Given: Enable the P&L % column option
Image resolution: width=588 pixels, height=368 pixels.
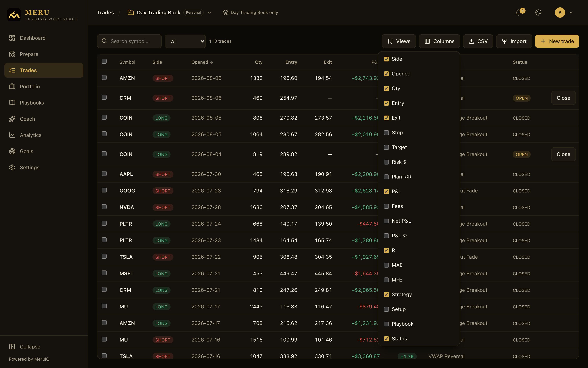Looking at the screenshot, I should (386, 236).
